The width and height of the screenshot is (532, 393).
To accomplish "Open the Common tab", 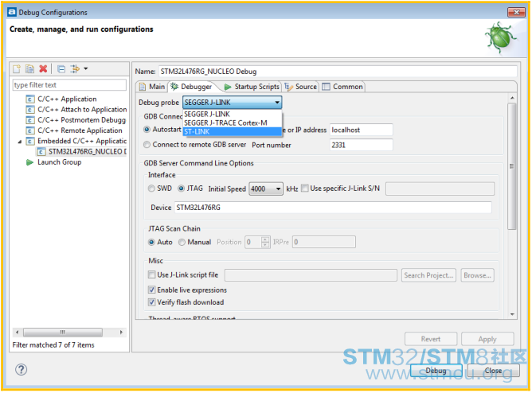I will tap(342, 87).
